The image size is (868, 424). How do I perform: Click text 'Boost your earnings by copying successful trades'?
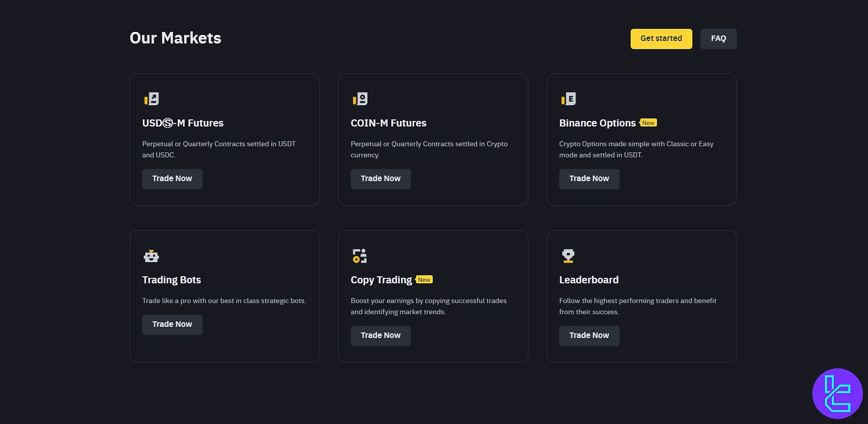pyautogui.click(x=429, y=301)
